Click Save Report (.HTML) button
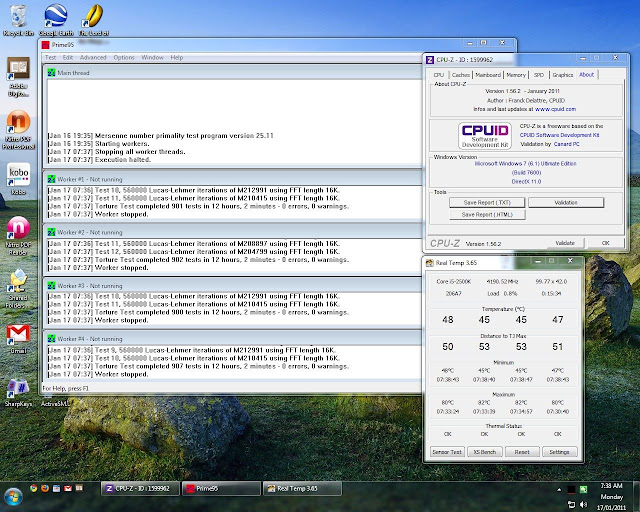The image size is (640, 512). 487,215
